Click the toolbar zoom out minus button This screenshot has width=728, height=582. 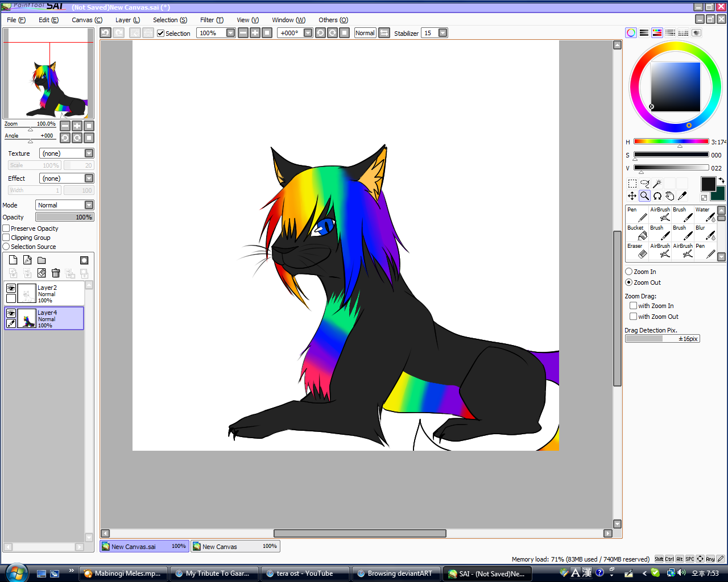tap(243, 33)
